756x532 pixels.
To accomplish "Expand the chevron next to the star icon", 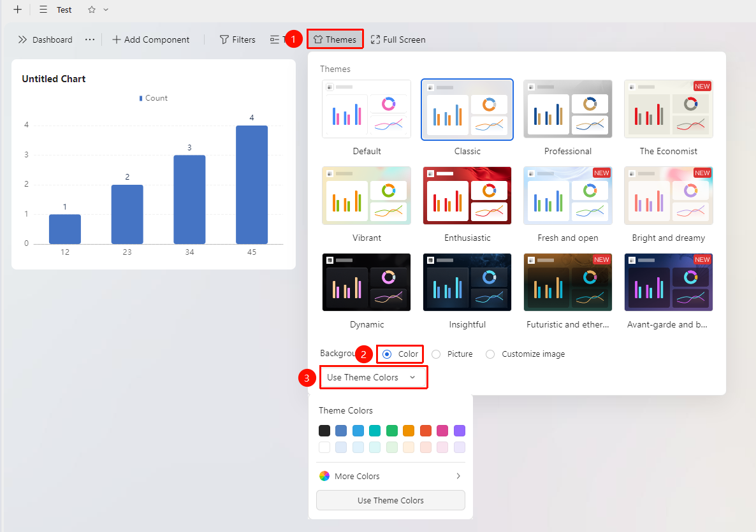I will coord(106,10).
